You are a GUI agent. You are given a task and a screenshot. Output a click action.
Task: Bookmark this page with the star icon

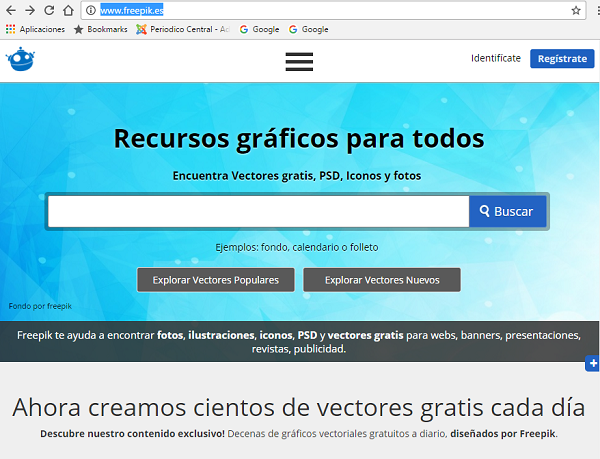576,10
